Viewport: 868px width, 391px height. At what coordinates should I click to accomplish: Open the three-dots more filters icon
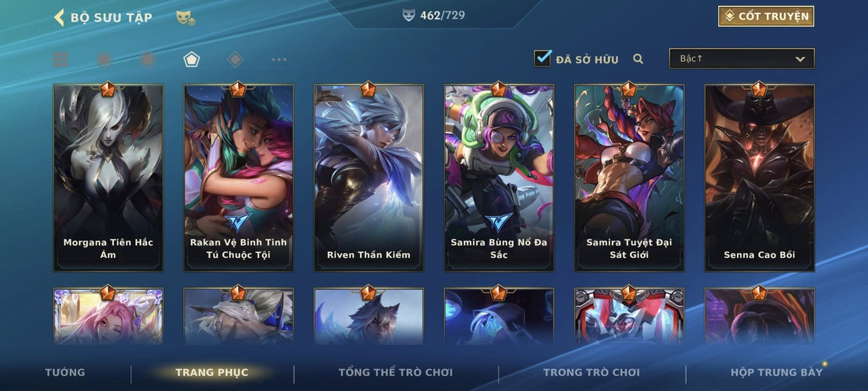point(279,60)
